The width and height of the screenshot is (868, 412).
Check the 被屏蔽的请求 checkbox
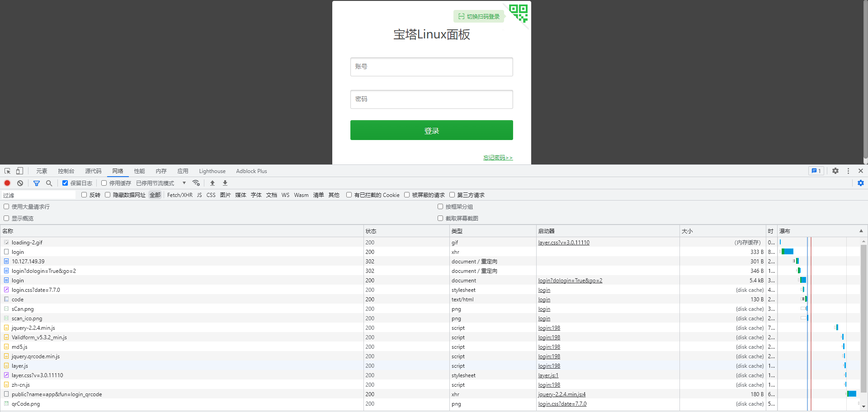(x=407, y=195)
